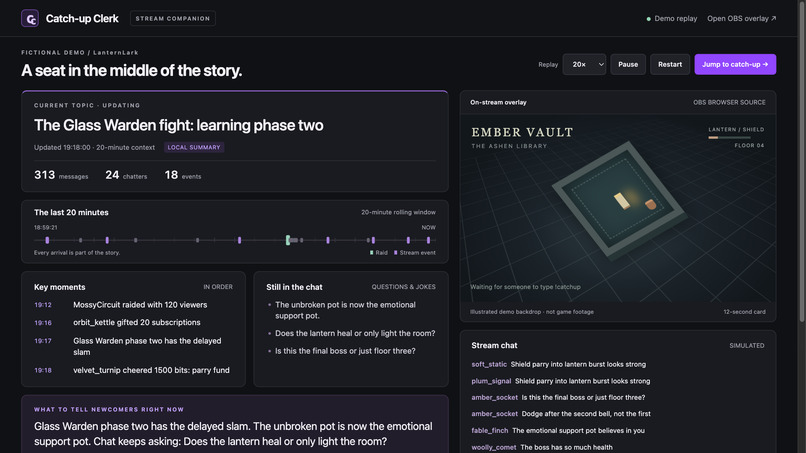The image size is (806, 453).
Task: Click the "20-minute rolling window" label
Action: point(398,212)
